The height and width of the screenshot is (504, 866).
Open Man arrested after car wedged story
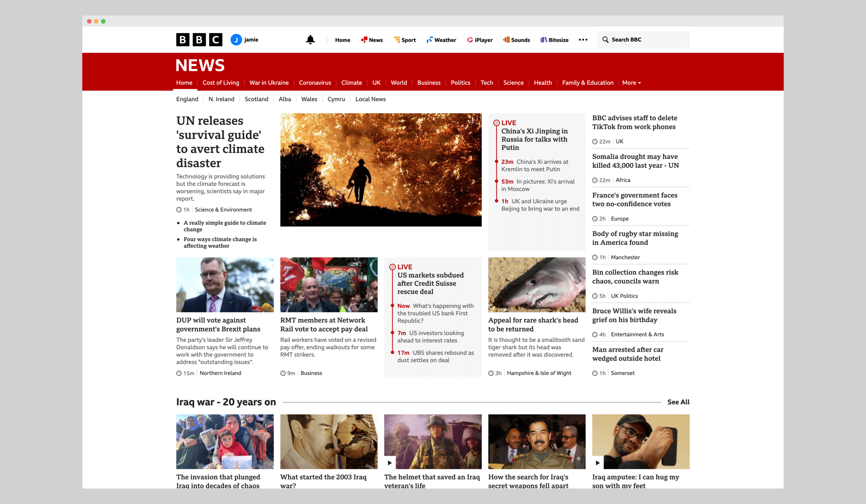point(627,354)
